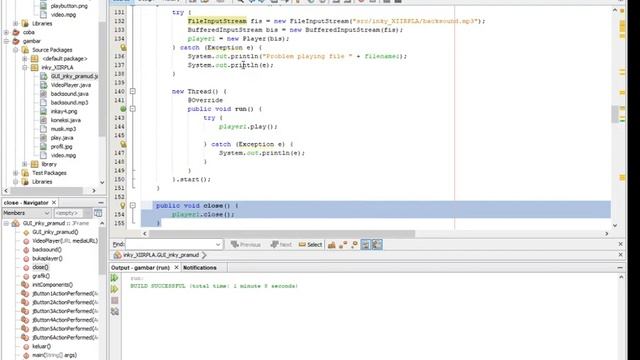640x360 pixels.
Task: Open the <empty> filter combo in Navigator
Action: pos(72,213)
